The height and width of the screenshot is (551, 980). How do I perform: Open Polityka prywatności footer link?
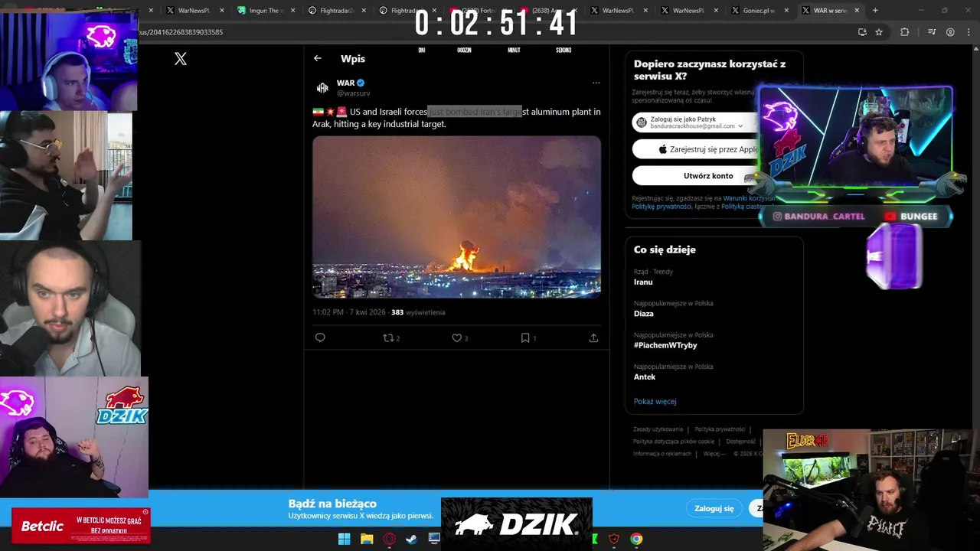coord(720,429)
